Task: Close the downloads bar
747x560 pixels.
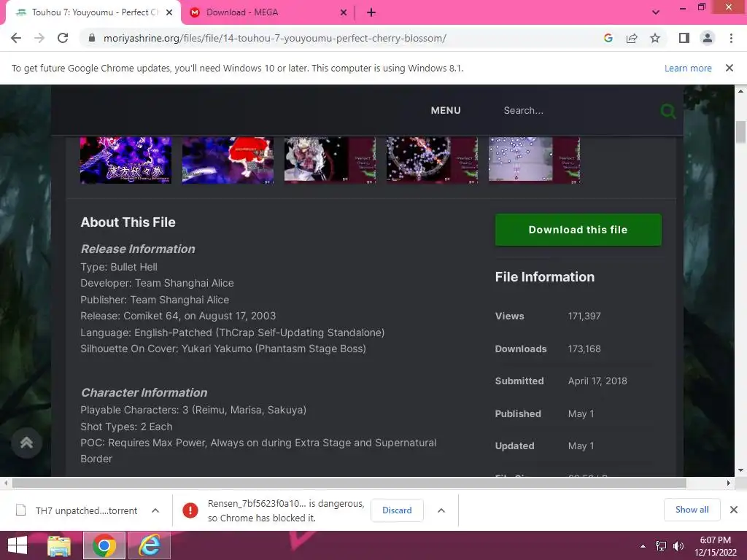Action: pyautogui.click(x=734, y=510)
